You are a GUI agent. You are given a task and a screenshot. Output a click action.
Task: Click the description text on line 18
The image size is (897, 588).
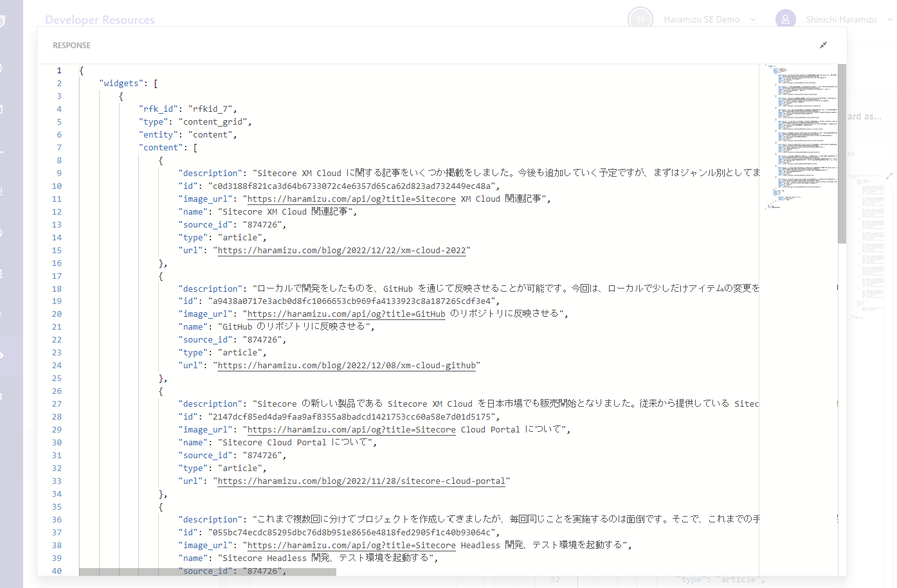click(x=506, y=289)
